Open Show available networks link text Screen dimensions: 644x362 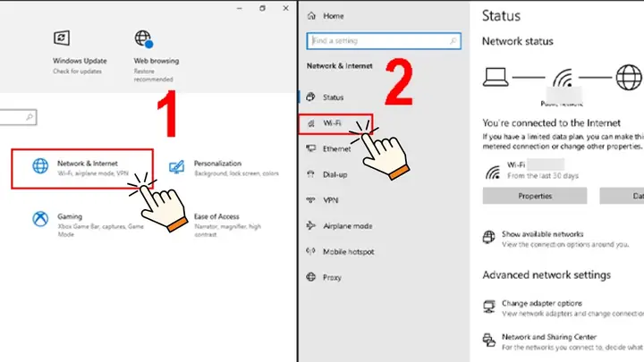543,234
